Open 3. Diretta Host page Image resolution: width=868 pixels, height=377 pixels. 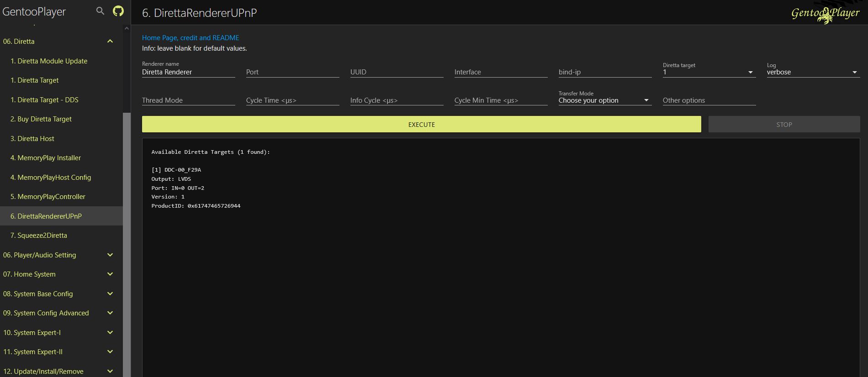pyautogui.click(x=61, y=139)
